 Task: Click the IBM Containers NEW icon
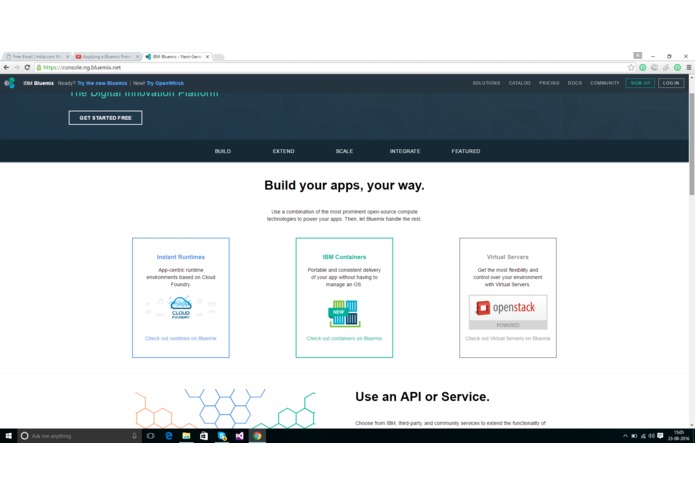344,313
